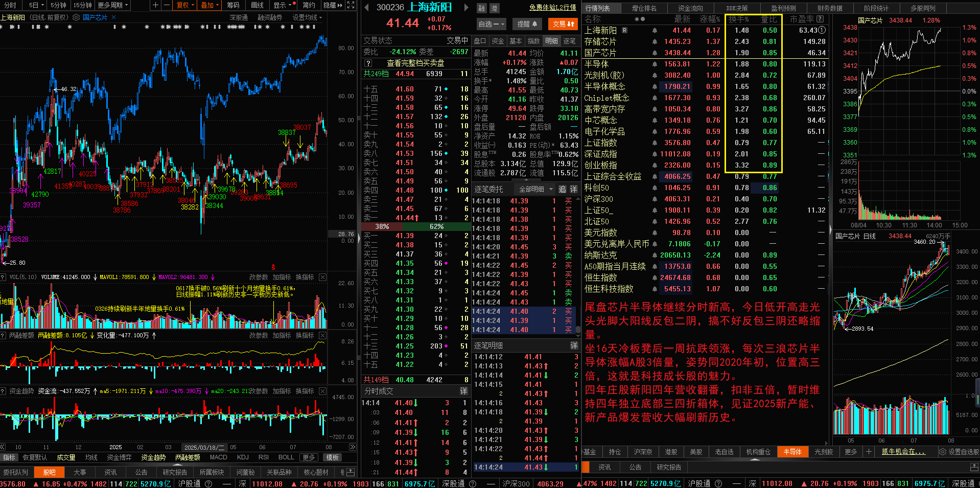Click the question mark beside 查看完整档买卖盘
The width and height of the screenshot is (980, 488).
(x=368, y=63)
